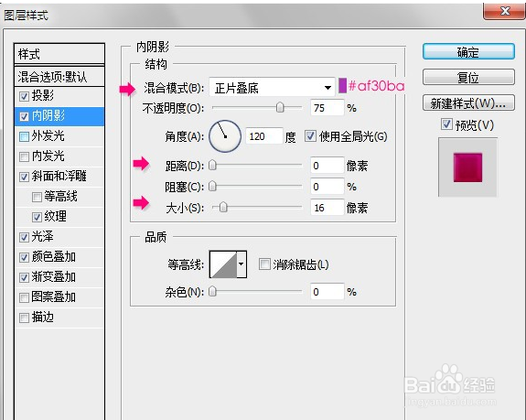Select 混合选项:默认 blending options row

coord(59,77)
